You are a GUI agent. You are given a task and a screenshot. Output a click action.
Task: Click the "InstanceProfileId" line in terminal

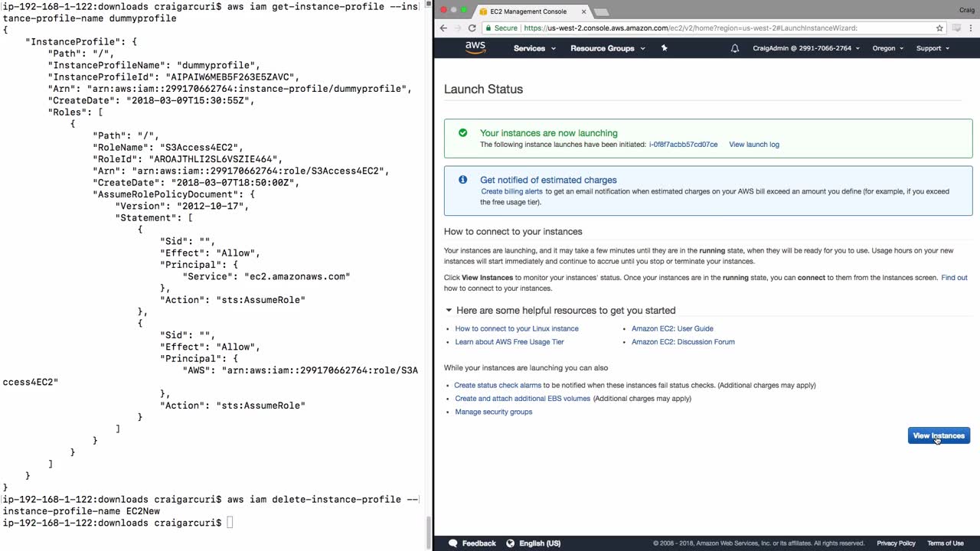pyautogui.click(x=173, y=77)
